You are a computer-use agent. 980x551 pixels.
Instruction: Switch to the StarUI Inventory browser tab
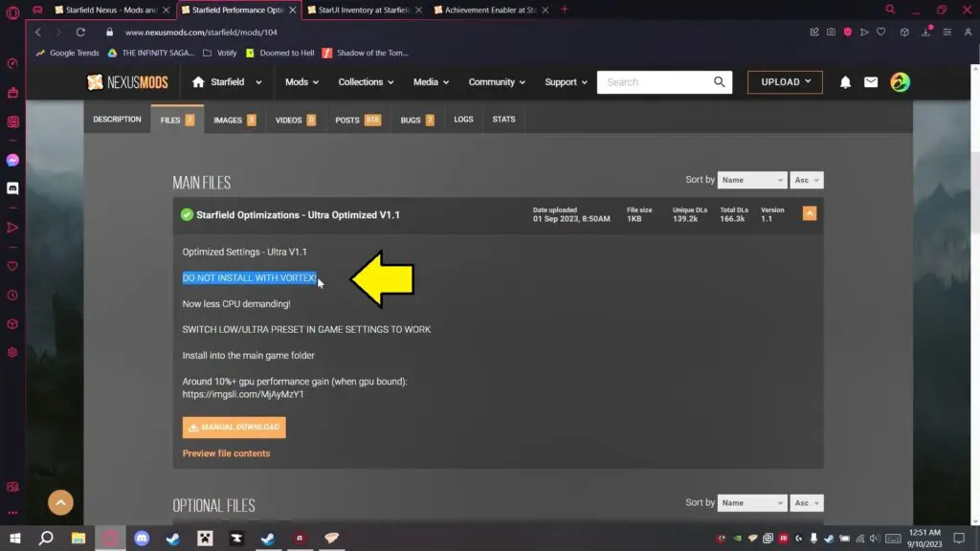363,10
